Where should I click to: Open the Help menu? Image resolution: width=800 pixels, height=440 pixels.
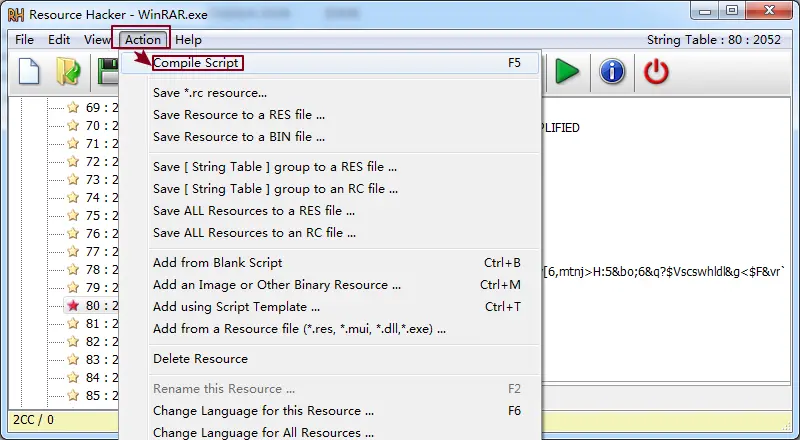coord(188,39)
